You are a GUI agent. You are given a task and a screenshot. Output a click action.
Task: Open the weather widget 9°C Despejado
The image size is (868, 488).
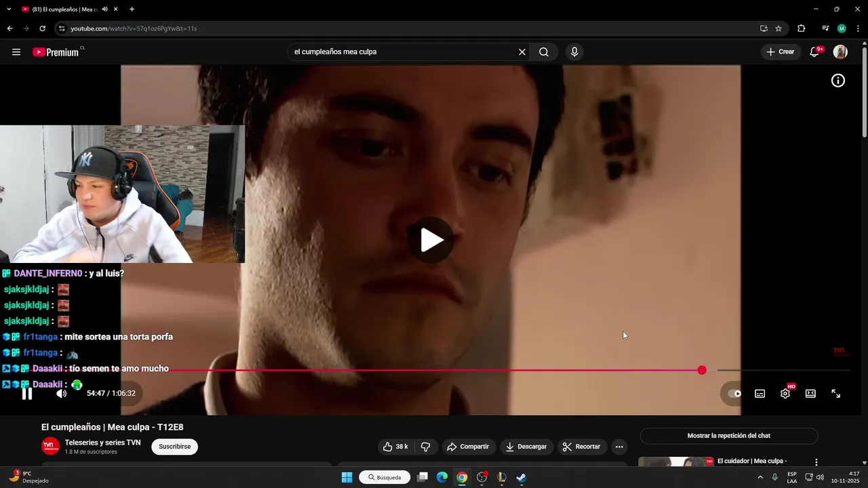coord(28,476)
